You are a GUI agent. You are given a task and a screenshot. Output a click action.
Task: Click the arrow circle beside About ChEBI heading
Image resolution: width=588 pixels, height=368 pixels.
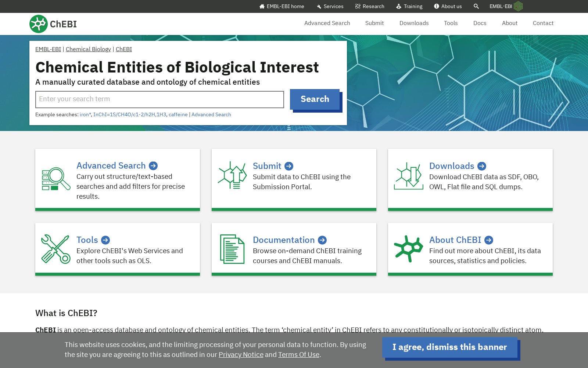[x=489, y=240]
